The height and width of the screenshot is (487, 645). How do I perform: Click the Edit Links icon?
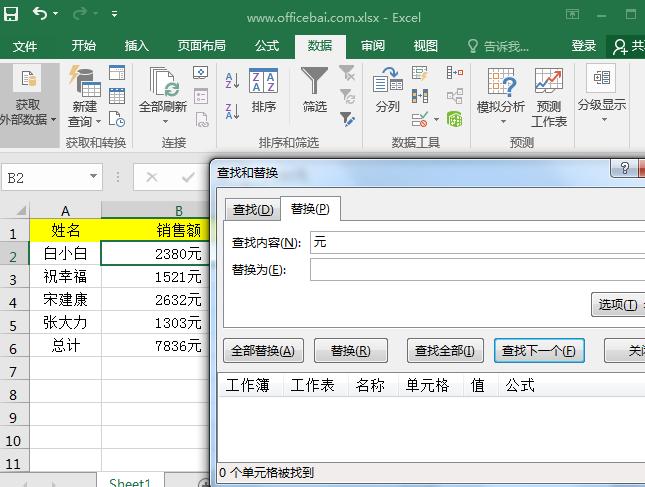click(x=202, y=119)
